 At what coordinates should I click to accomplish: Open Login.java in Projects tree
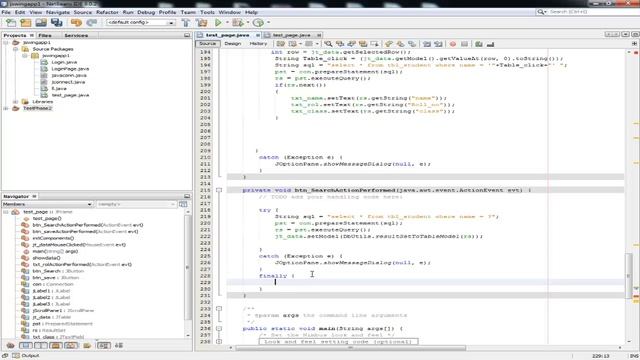click(x=64, y=62)
